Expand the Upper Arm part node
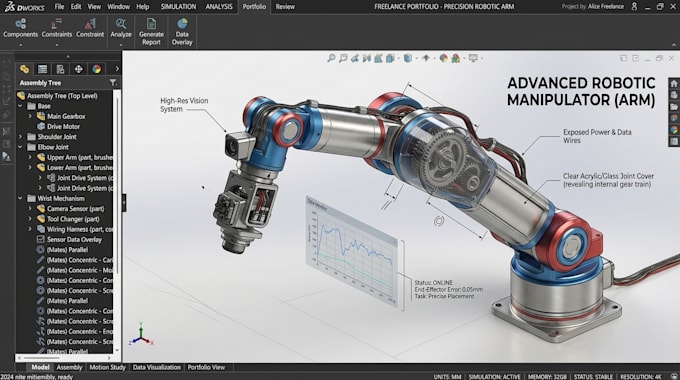The image size is (680, 380). (30, 157)
